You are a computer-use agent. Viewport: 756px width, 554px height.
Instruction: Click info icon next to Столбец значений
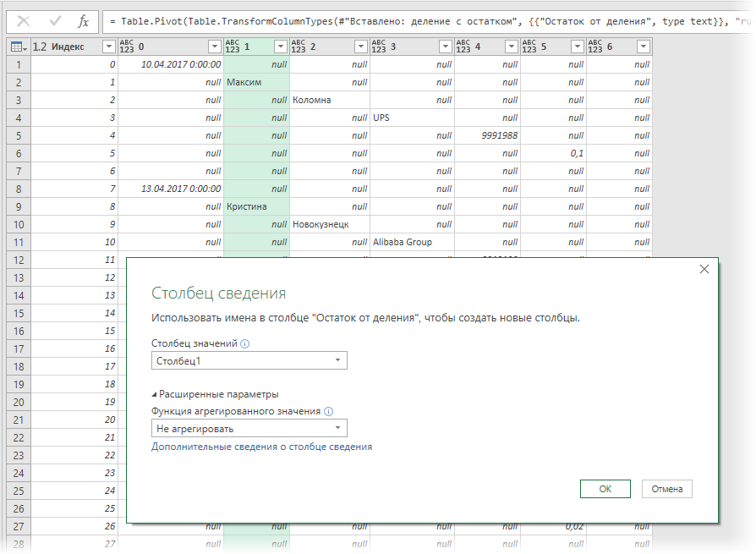point(245,343)
